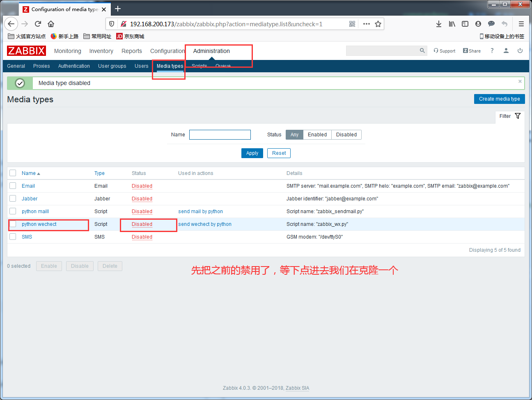This screenshot has height=400, width=532.
Task: Dismiss the Media type disabled message
Action: [x=520, y=81]
